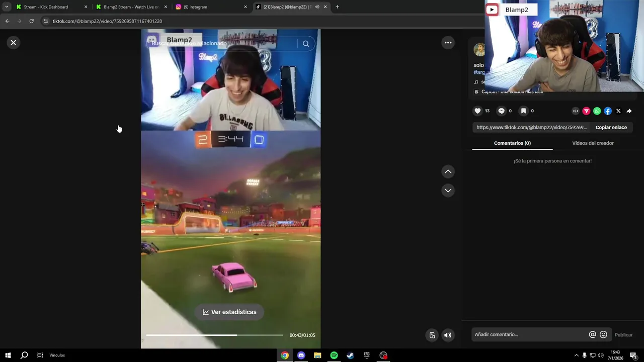644x362 pixels.
Task: Close the TikTok video viewer
Action: [14, 43]
